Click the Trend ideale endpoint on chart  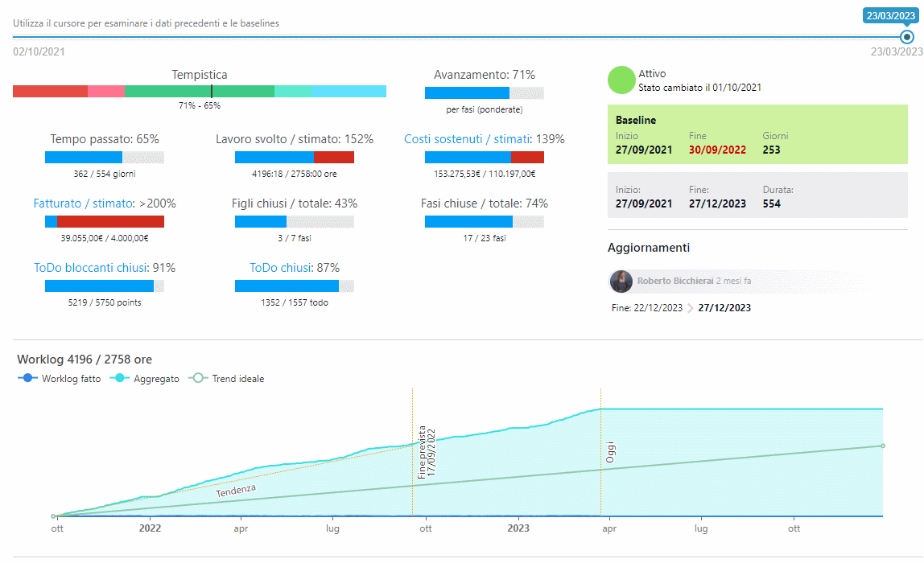click(883, 446)
